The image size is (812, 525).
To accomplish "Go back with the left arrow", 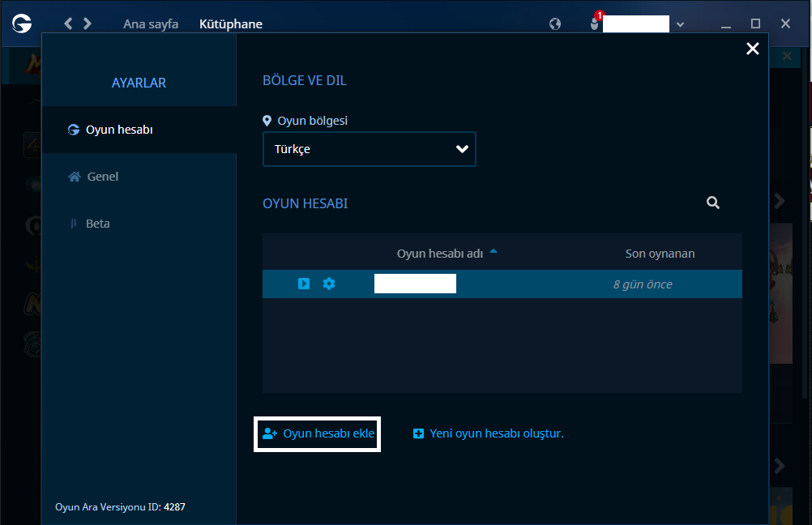I will pos(68,23).
